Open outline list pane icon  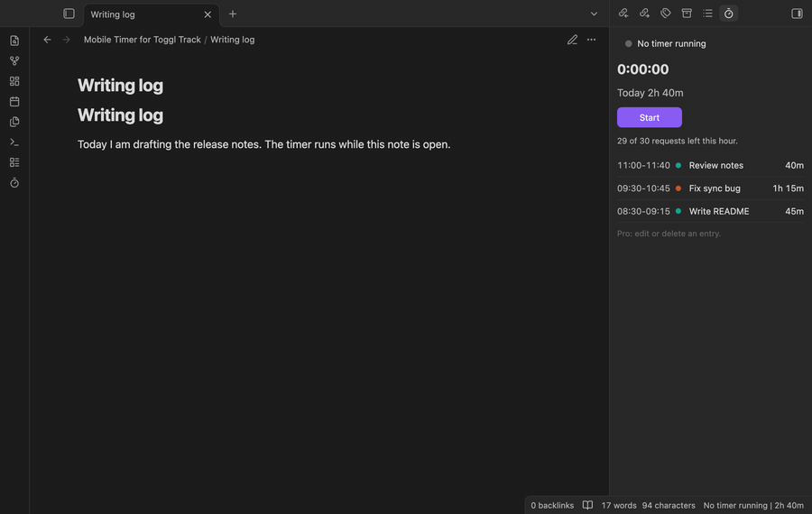[x=707, y=14]
